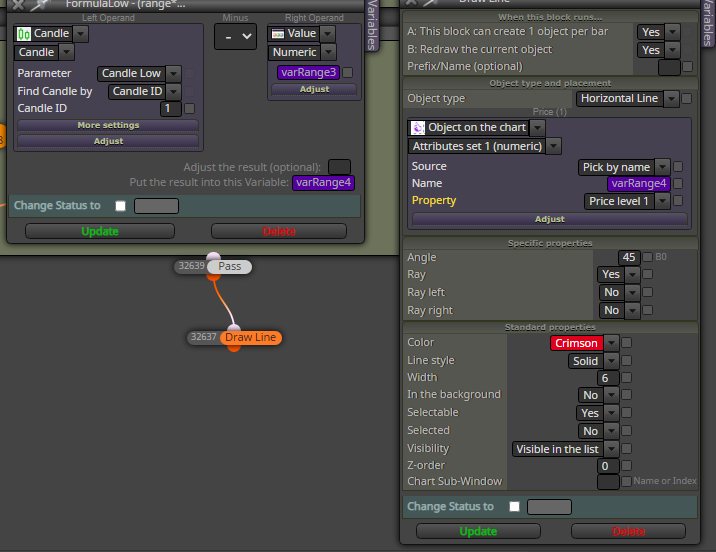This screenshot has width=716, height=552.
Task: Click Adjust button under Left Operand
Action: point(108,141)
